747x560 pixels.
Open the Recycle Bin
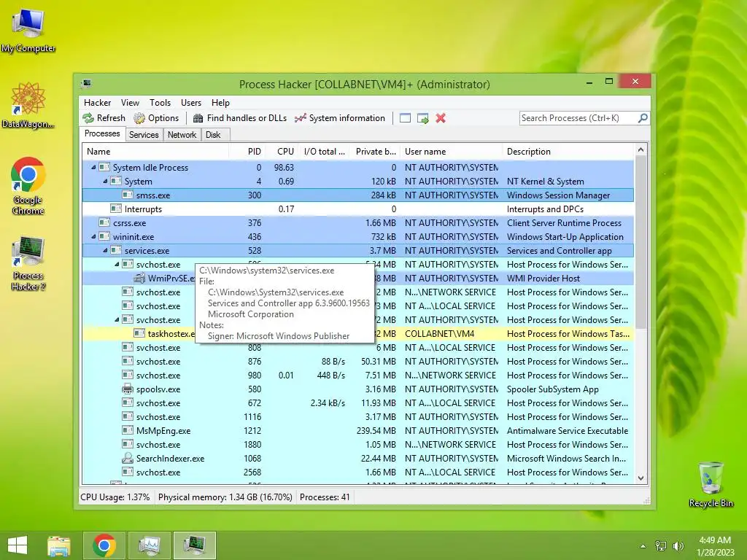click(711, 484)
